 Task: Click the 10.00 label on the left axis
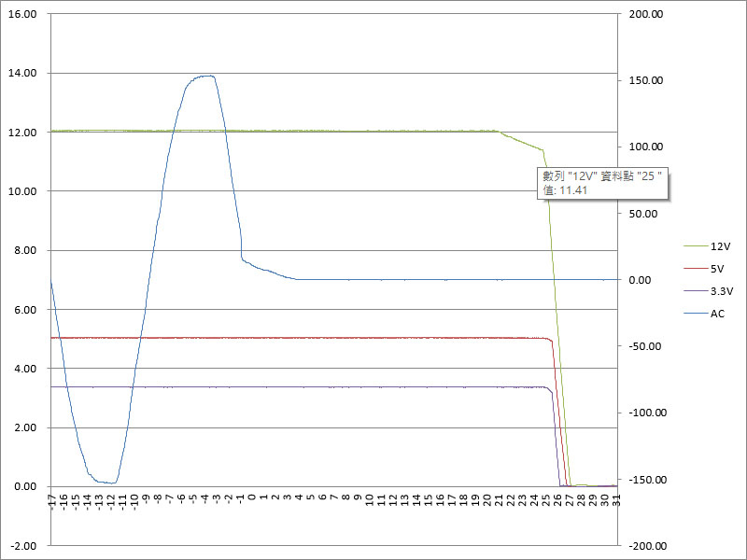click(22, 191)
